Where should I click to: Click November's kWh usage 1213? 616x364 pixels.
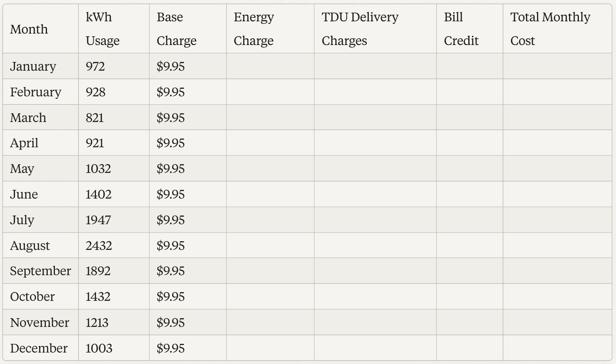pos(97,323)
